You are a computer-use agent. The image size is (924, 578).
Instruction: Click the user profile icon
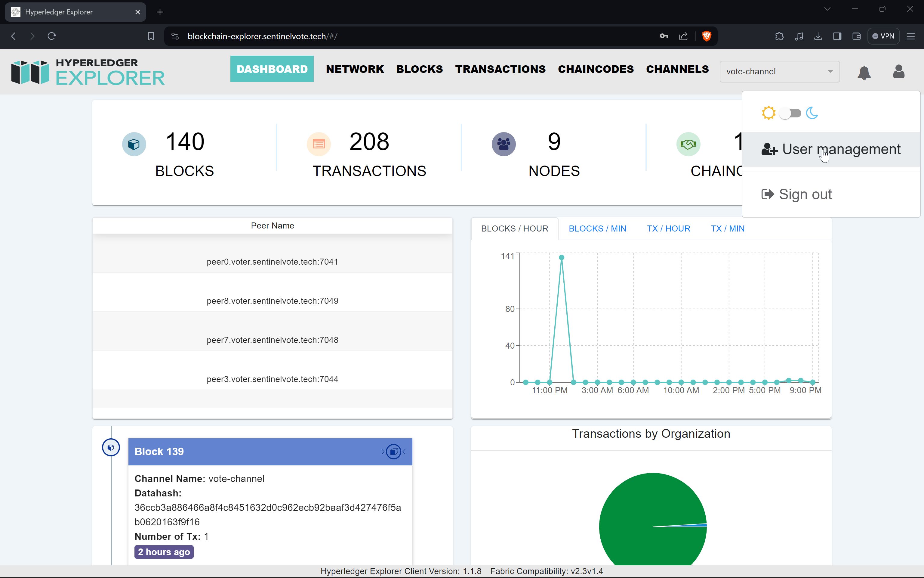click(x=898, y=71)
